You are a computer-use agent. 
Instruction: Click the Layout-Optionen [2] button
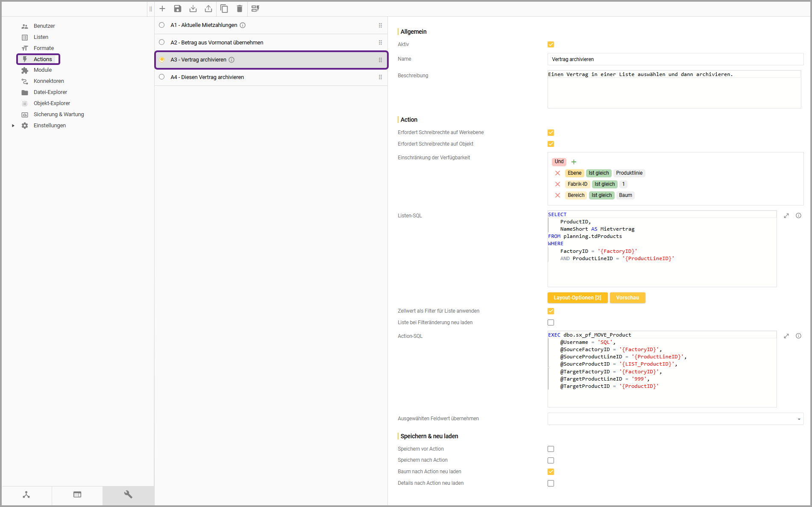577,298
